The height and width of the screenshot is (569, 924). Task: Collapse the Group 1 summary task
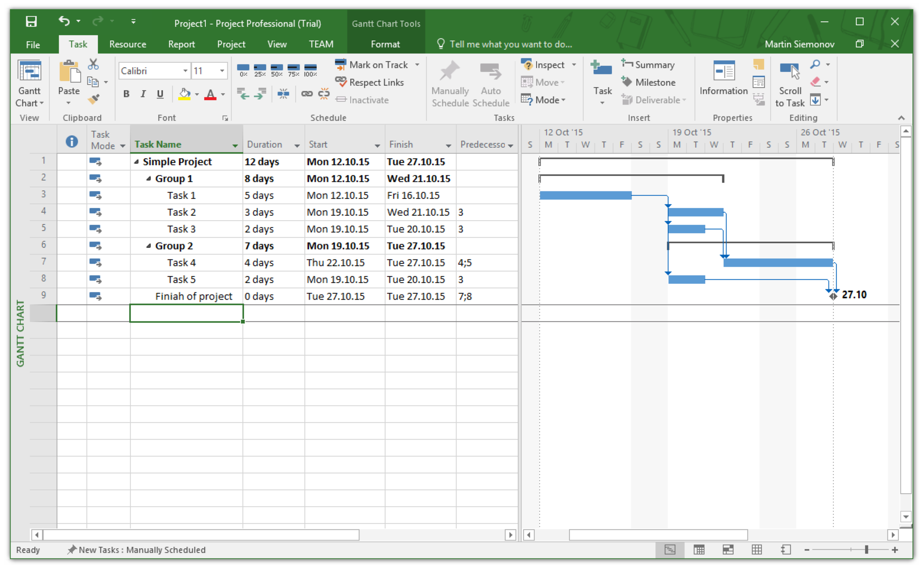[x=149, y=178]
